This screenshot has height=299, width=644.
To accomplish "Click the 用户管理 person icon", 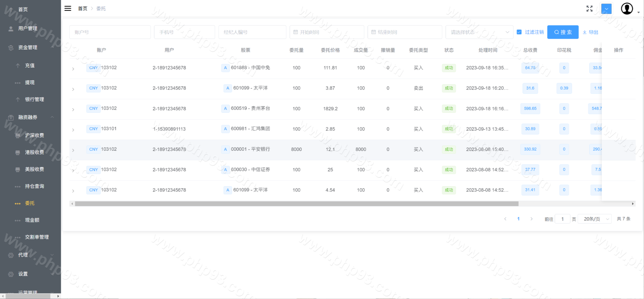I will tap(11, 29).
